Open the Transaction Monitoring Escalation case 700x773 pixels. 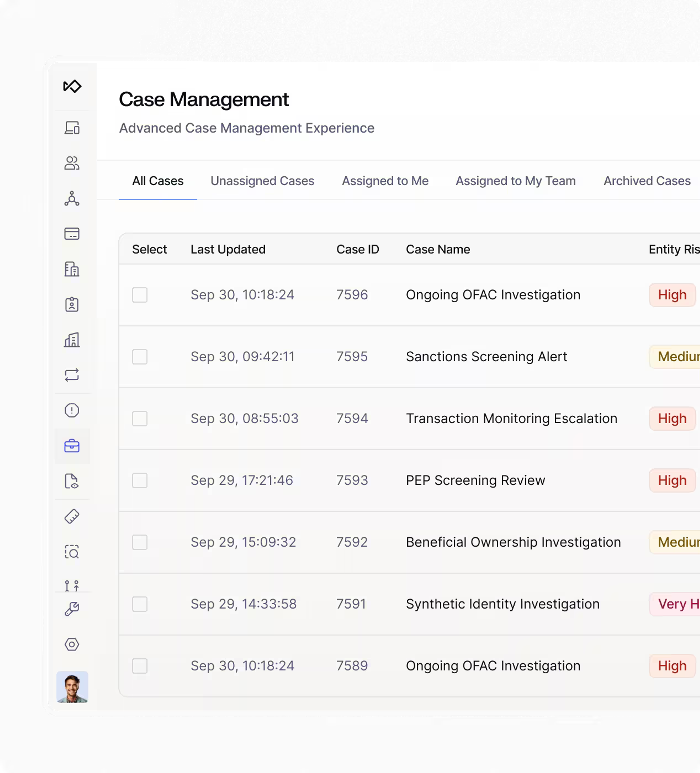(511, 418)
